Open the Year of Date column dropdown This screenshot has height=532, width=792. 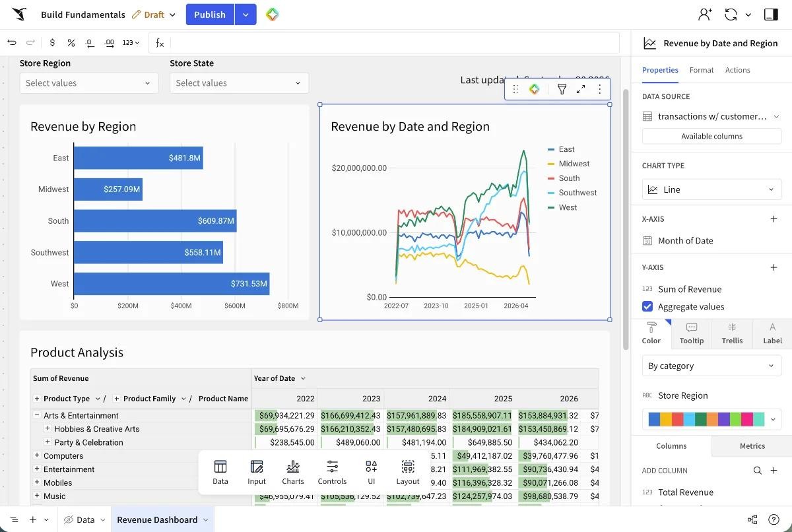click(303, 378)
